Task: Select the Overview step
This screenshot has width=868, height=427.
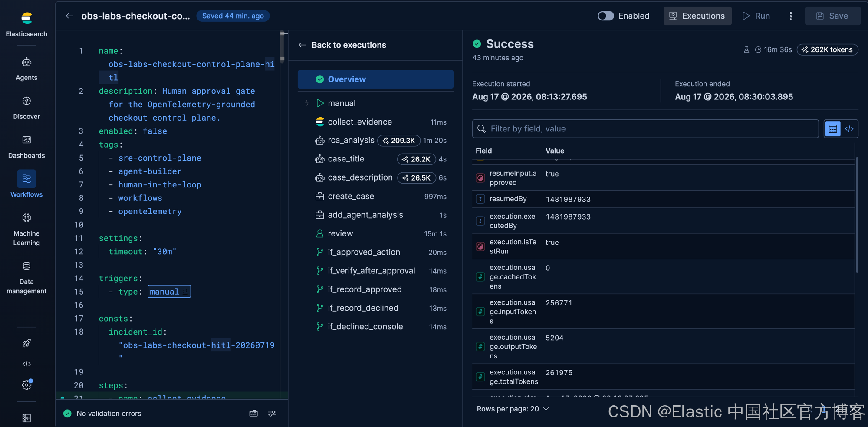Action: click(x=375, y=79)
